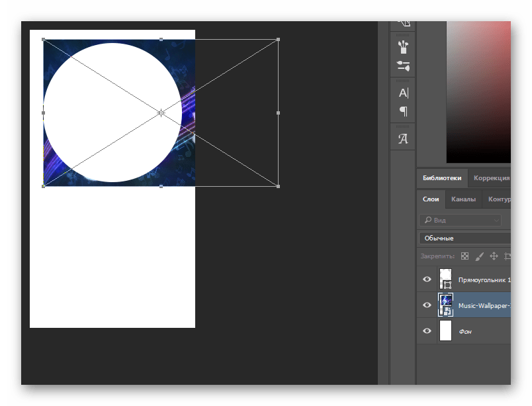The height and width of the screenshot is (406, 532).
Task: Pick a color in the color field
Action: 478,91
